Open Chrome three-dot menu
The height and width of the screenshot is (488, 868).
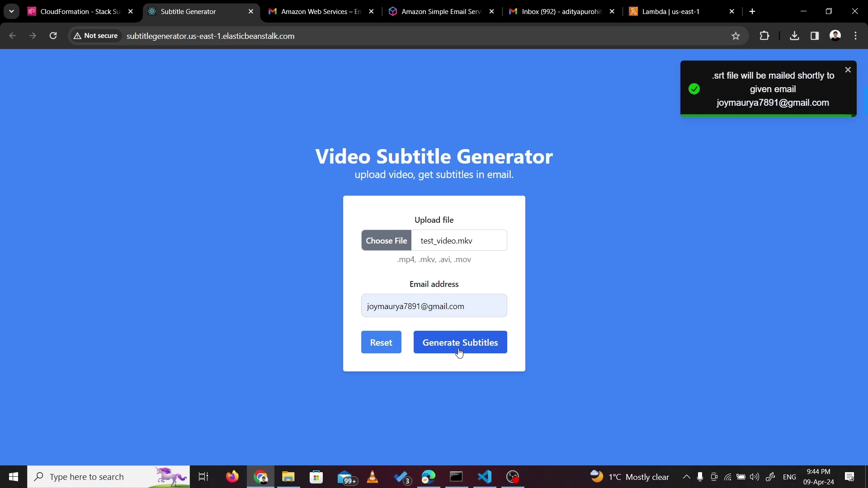[x=856, y=36]
